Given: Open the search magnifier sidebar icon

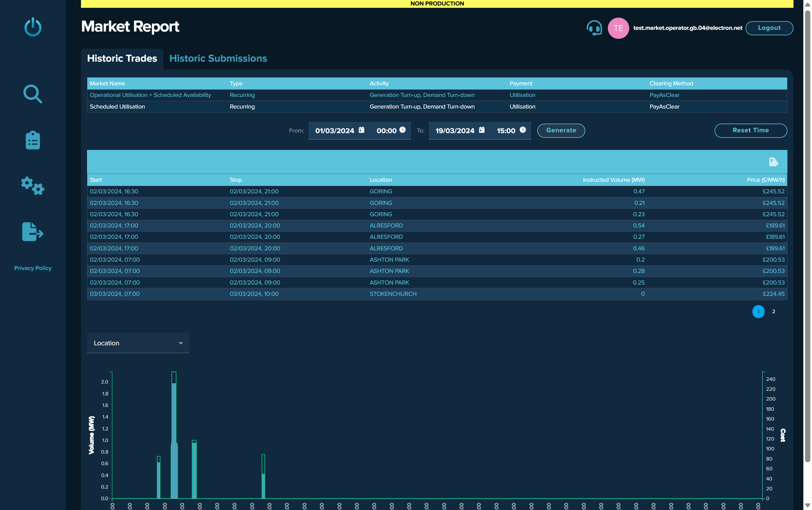Looking at the screenshot, I should click(33, 94).
